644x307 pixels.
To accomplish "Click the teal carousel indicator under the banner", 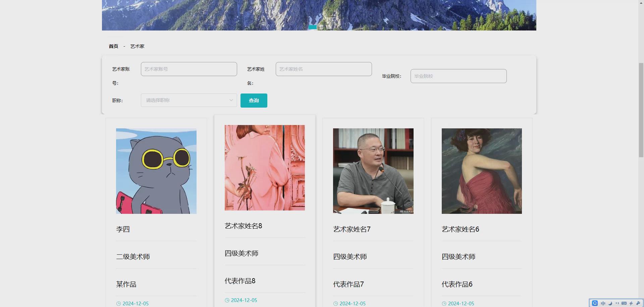I will click(312, 27).
